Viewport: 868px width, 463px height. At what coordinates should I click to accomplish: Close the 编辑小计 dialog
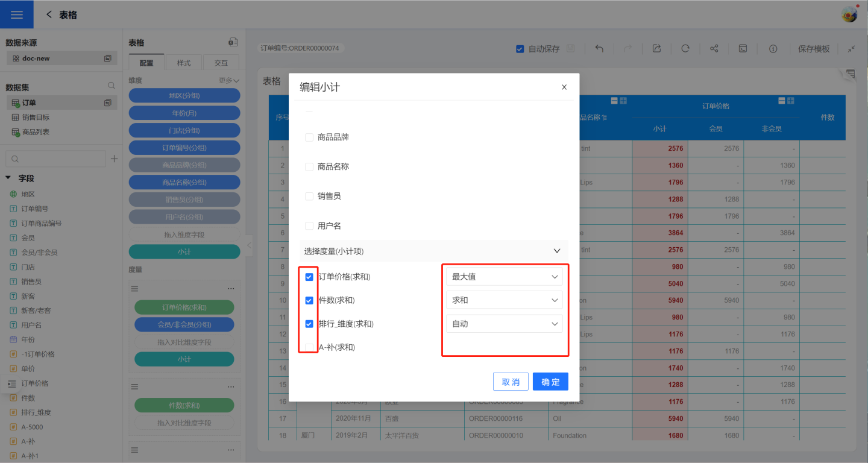pos(564,87)
